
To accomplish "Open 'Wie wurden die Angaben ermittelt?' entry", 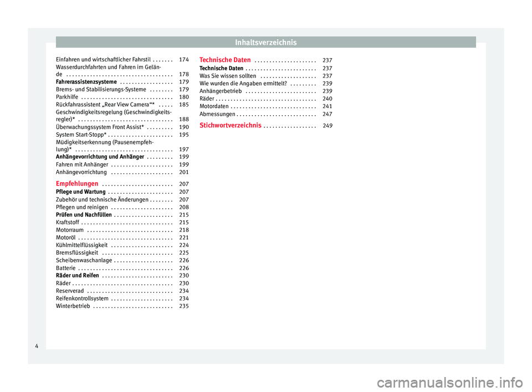I will 266,84.
